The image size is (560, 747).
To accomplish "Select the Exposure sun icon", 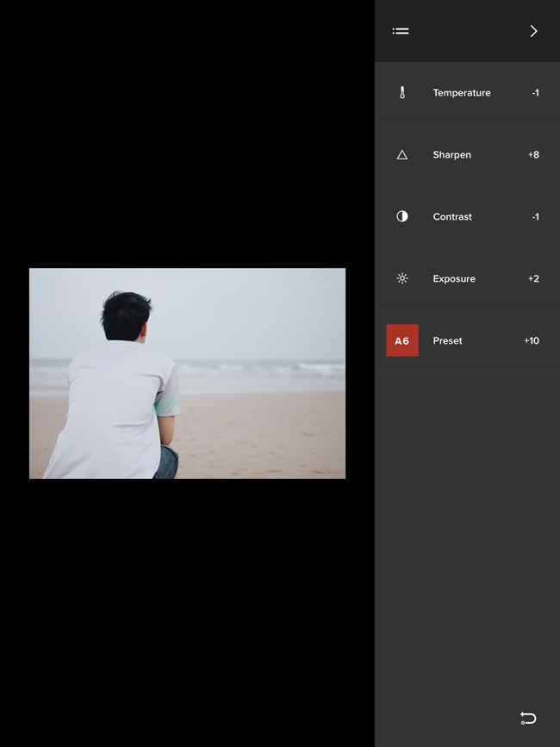I will pos(402,278).
